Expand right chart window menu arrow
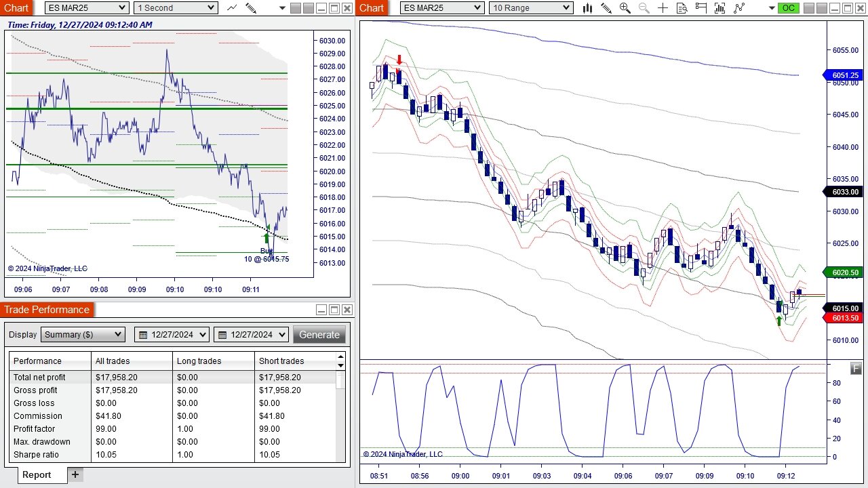The height and width of the screenshot is (488, 868). click(x=772, y=9)
